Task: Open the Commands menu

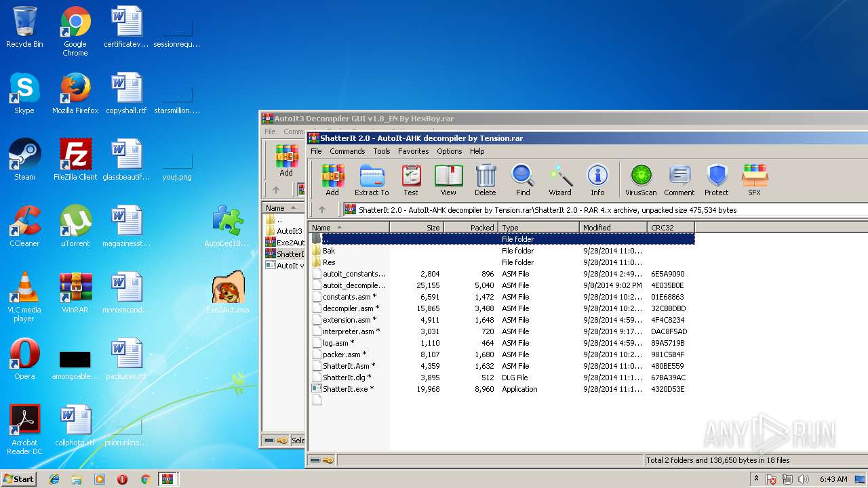Action: click(347, 151)
